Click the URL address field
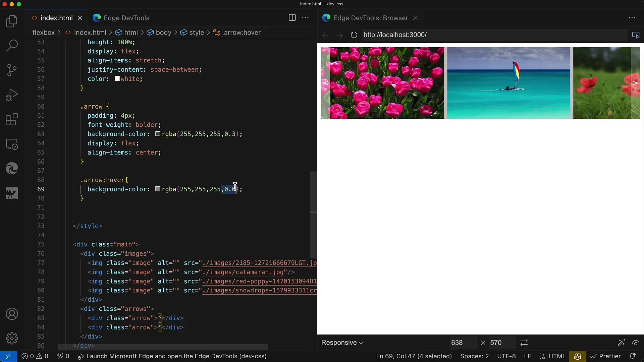The image size is (644, 362). [494, 35]
